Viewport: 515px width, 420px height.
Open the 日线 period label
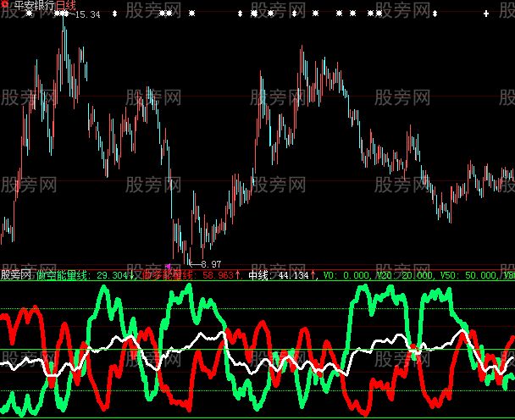67,5
